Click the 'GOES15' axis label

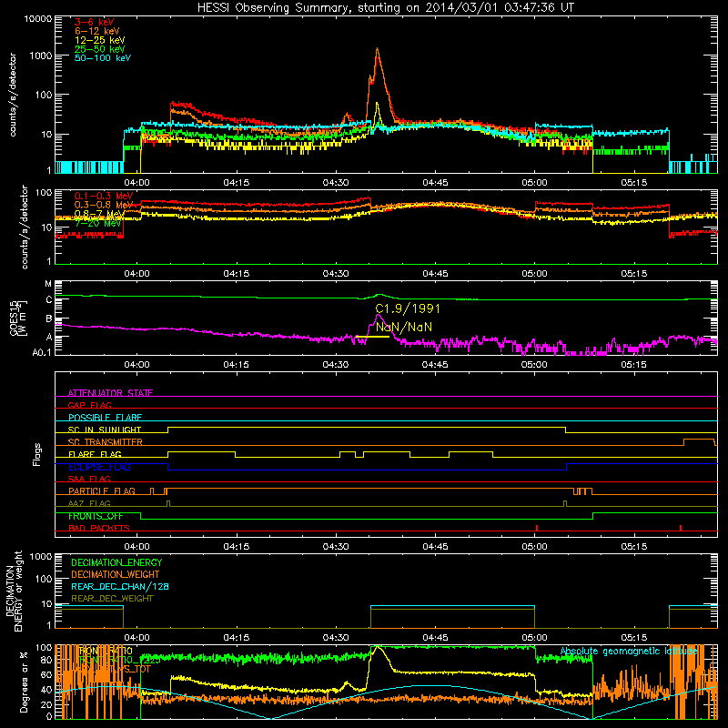click(x=14, y=317)
